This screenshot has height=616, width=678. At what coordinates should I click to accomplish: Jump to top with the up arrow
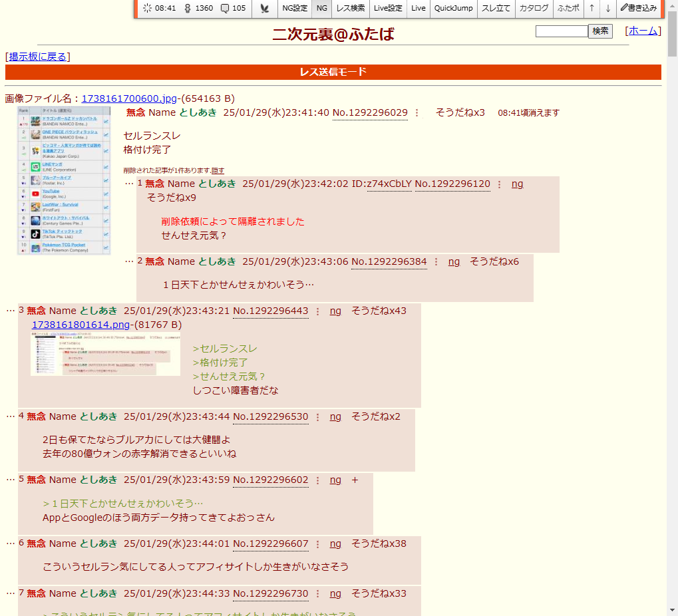pos(592,9)
